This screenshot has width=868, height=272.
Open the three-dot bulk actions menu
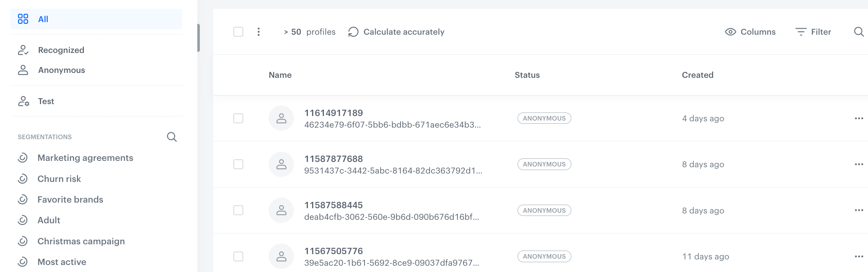click(259, 32)
